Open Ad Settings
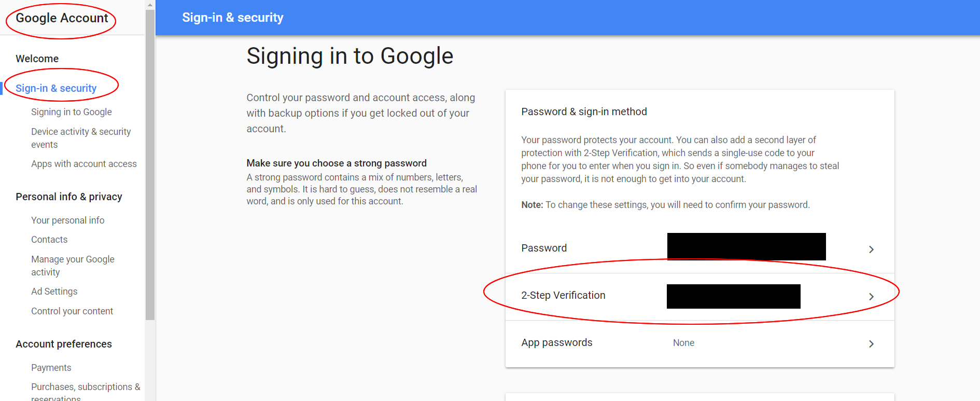The image size is (980, 401). tap(54, 292)
